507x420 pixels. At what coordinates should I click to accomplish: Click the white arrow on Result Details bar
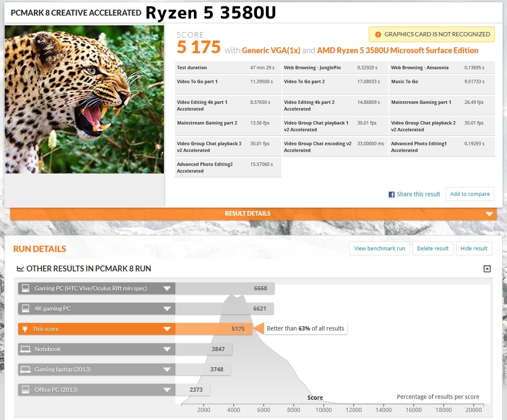point(489,214)
